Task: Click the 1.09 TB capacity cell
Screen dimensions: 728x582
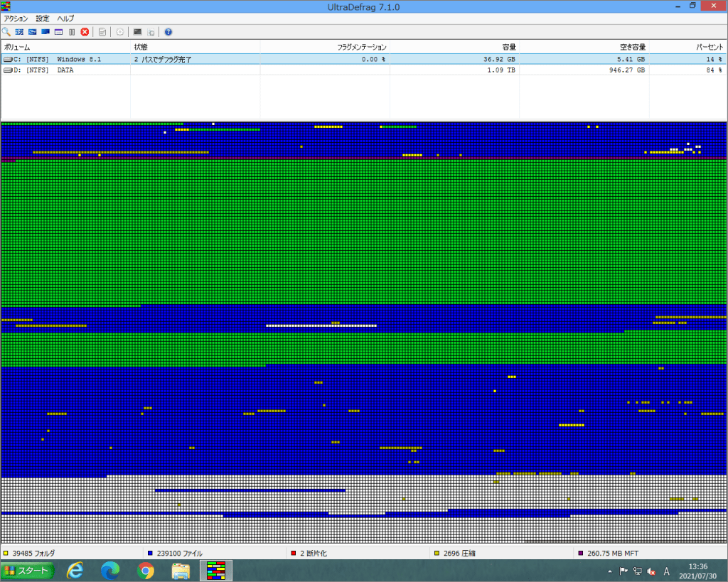Action: tap(501, 70)
